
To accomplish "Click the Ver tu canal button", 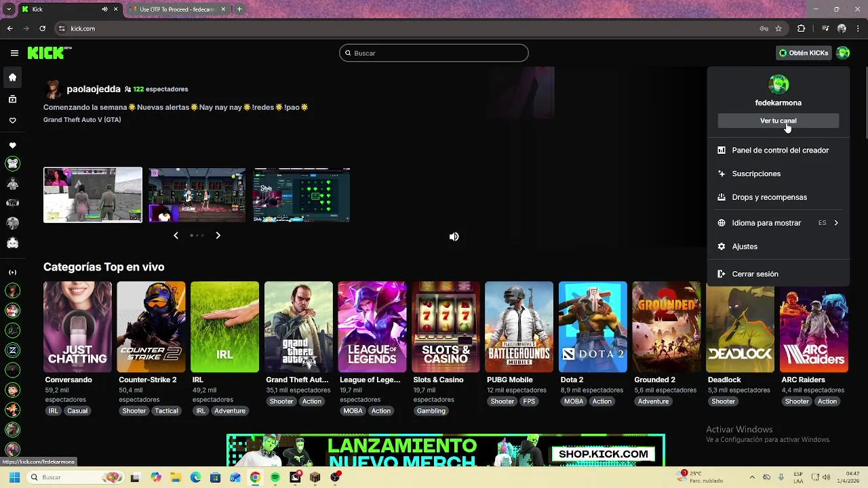I will point(778,121).
